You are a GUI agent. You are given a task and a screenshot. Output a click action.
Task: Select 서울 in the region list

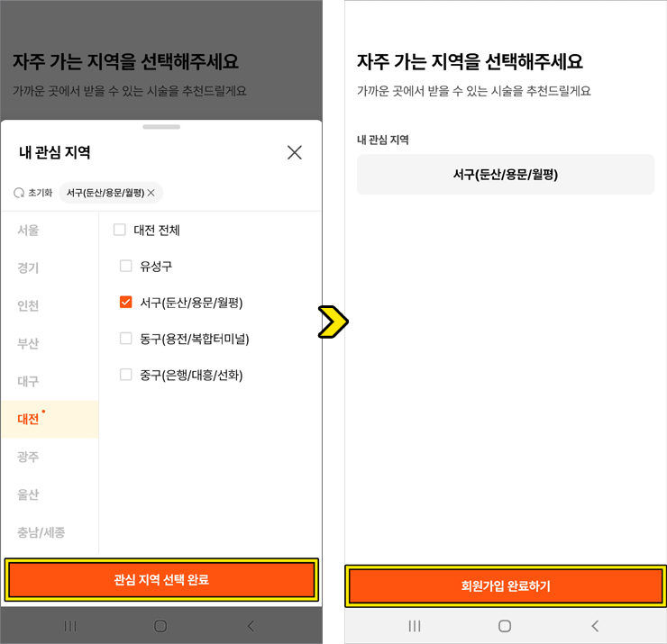pos(29,231)
